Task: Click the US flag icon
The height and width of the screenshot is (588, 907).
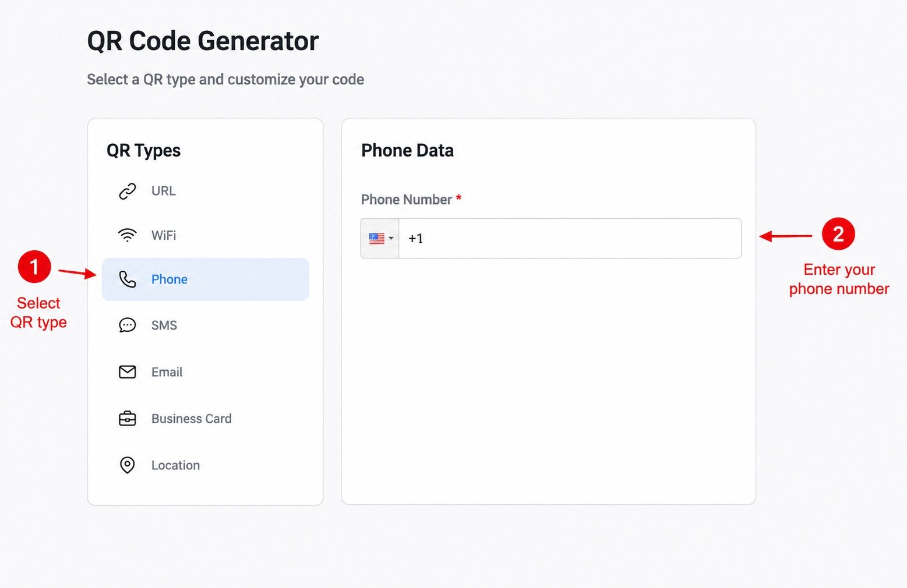Action: pyautogui.click(x=377, y=238)
